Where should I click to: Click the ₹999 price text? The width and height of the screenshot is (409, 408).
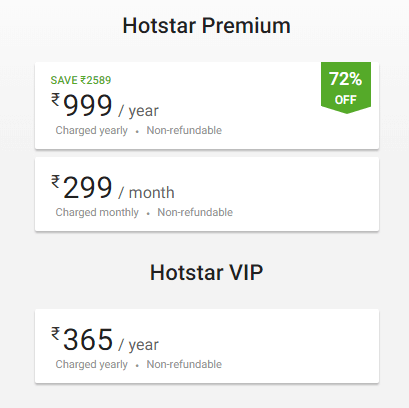click(82, 105)
